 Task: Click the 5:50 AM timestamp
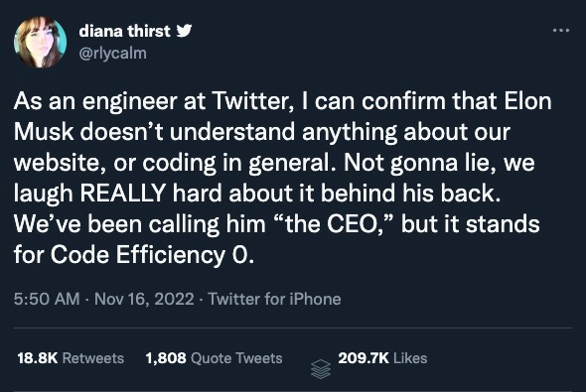click(47, 299)
